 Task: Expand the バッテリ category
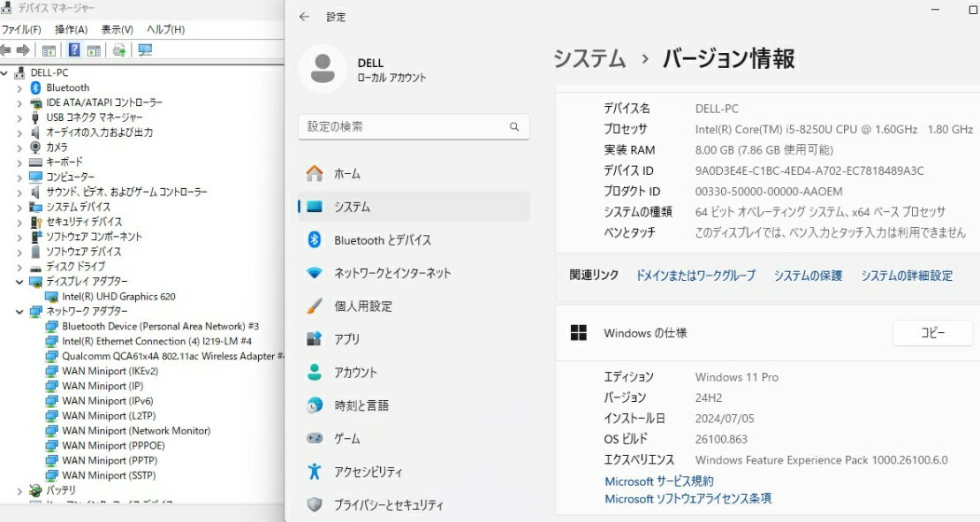point(19,490)
